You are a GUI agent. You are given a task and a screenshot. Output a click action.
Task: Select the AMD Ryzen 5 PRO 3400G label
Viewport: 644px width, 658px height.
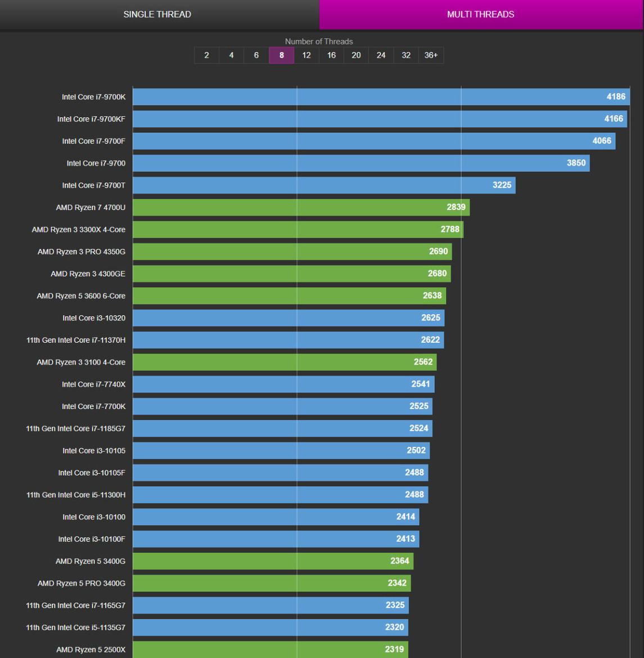(82, 583)
